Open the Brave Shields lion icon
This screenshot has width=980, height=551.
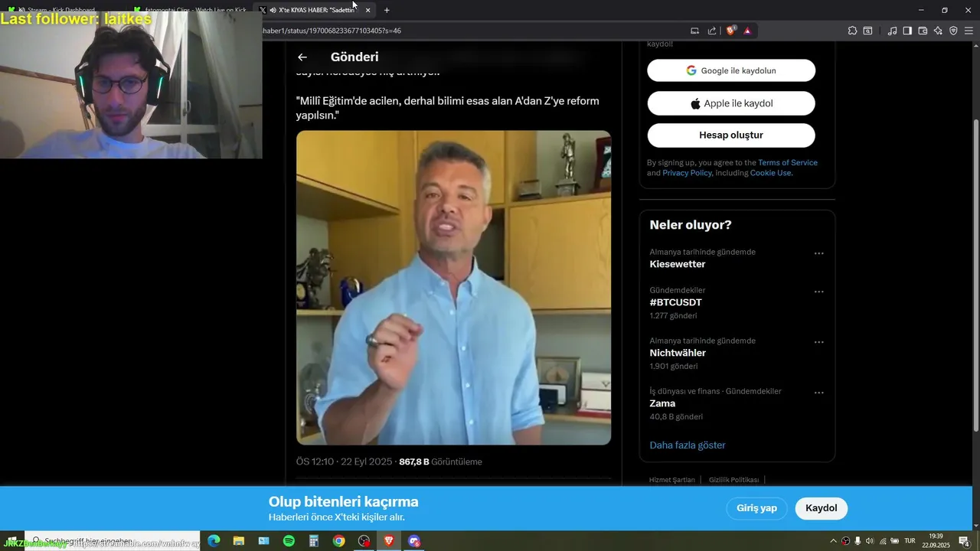coord(731,31)
